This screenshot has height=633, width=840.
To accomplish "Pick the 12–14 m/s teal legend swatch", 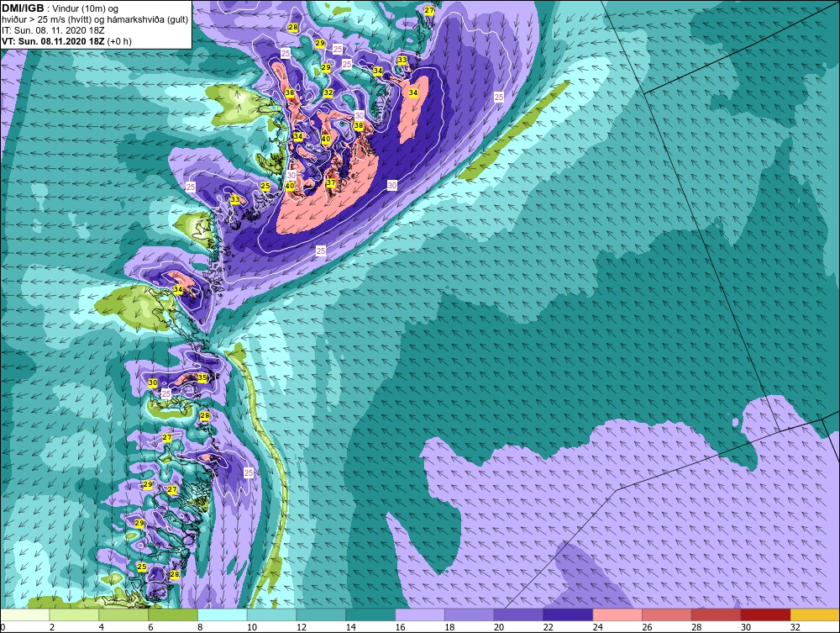I will click(321, 615).
